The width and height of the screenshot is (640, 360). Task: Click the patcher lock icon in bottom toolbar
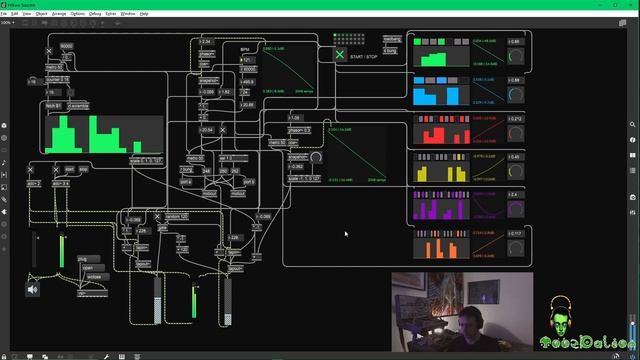tap(4, 356)
